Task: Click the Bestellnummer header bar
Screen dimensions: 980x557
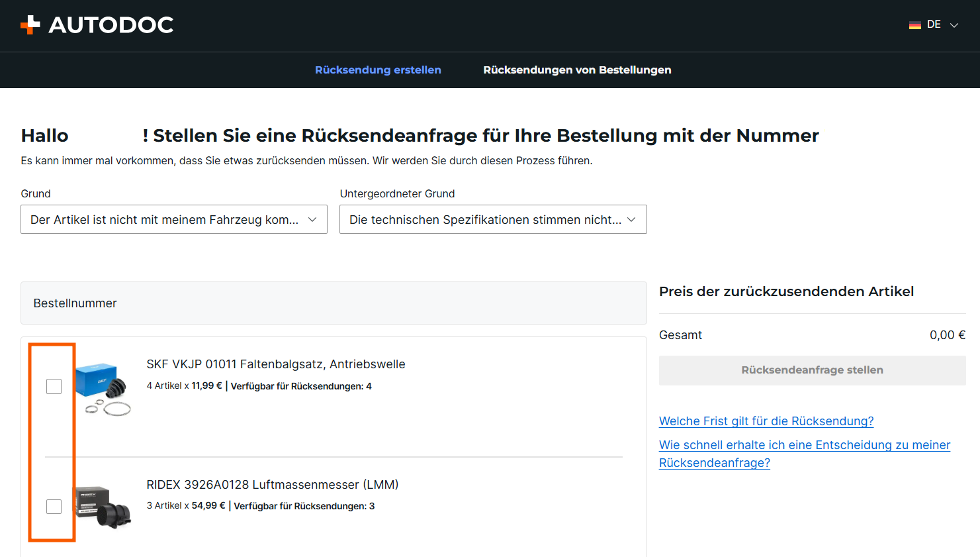Action: 334,303
